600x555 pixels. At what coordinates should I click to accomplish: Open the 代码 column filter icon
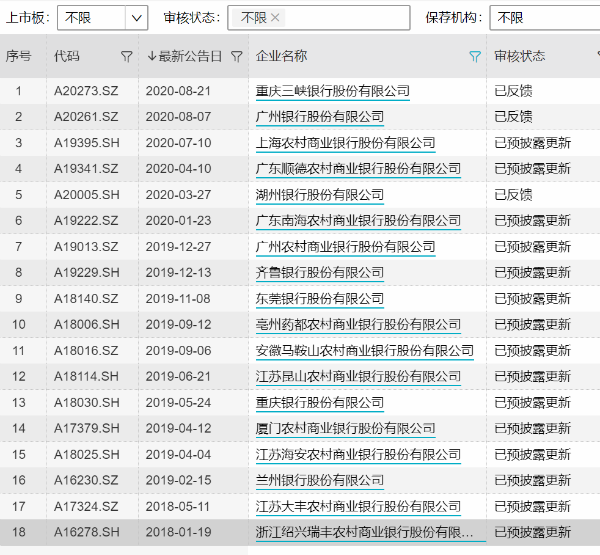127,57
